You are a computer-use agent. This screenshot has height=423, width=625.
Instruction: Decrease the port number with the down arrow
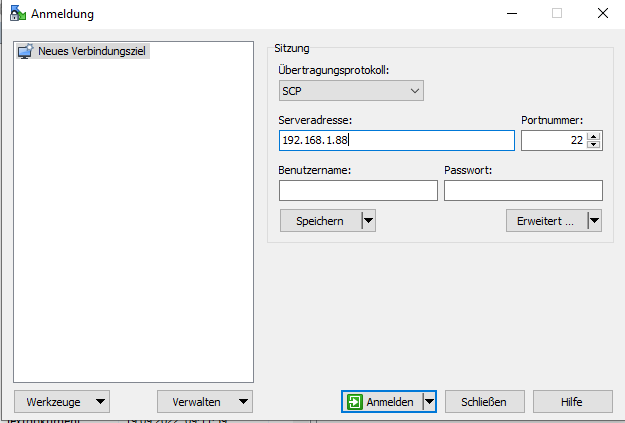pos(594,146)
